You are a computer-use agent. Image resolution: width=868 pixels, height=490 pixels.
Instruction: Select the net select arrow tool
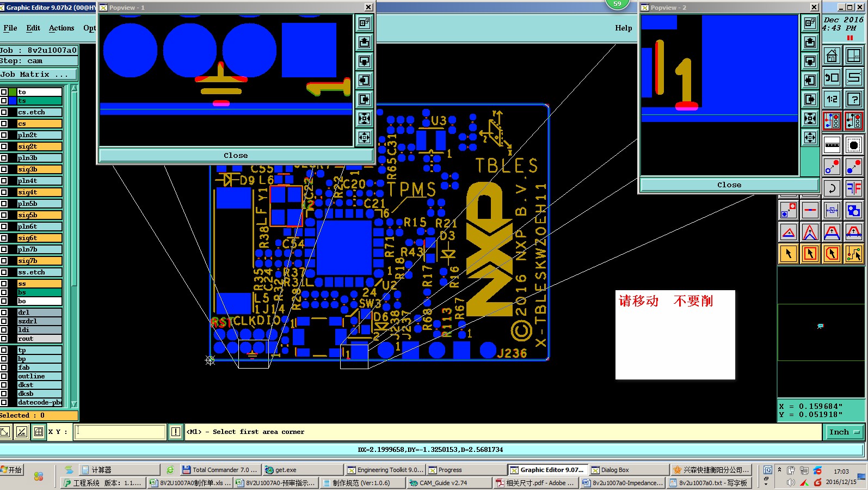(x=853, y=254)
